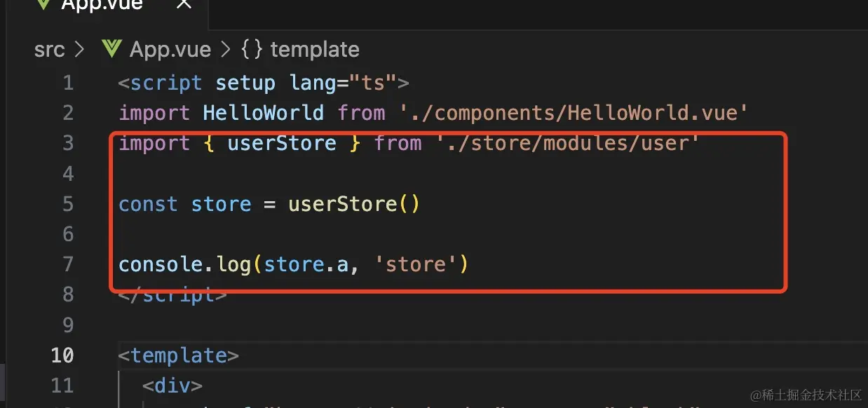Open the template breadcrumb symbol

click(x=315, y=50)
